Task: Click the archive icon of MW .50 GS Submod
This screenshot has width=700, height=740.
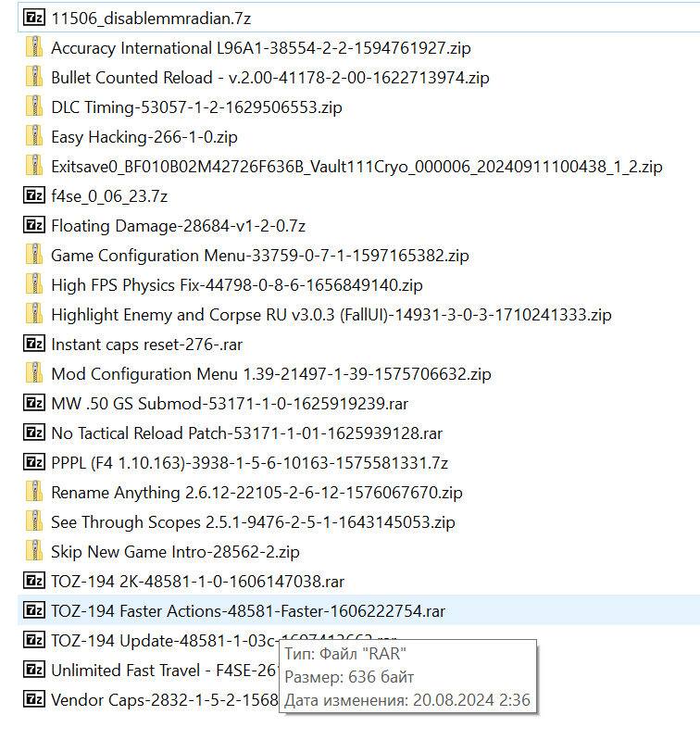Action: [x=34, y=404]
